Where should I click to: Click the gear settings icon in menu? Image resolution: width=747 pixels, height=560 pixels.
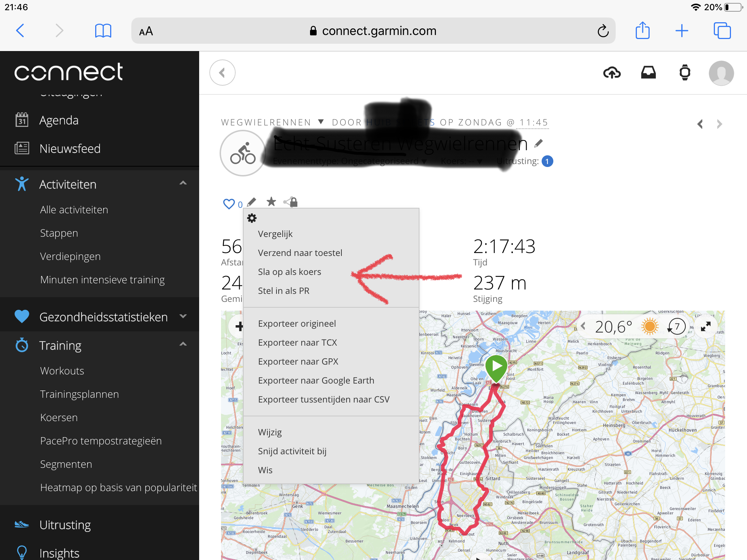pyautogui.click(x=252, y=218)
